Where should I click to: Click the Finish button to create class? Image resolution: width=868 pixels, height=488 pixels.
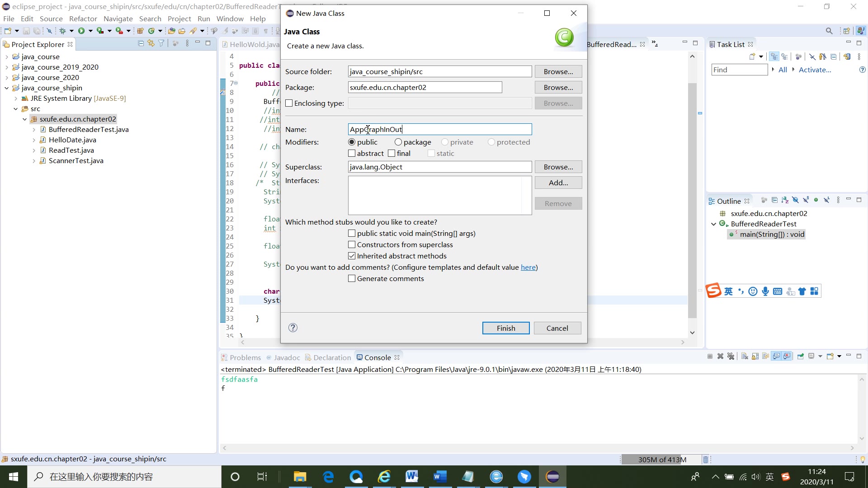(505, 328)
